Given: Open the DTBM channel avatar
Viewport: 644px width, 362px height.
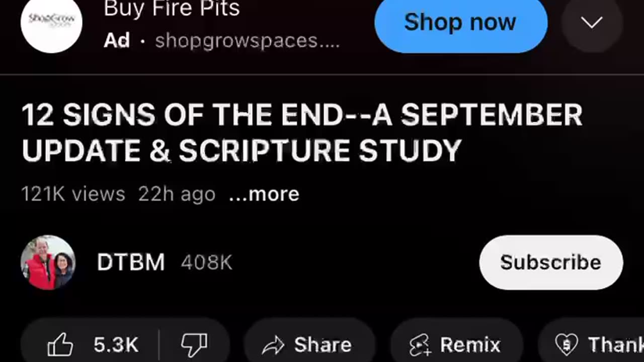Looking at the screenshot, I should 48,262.
